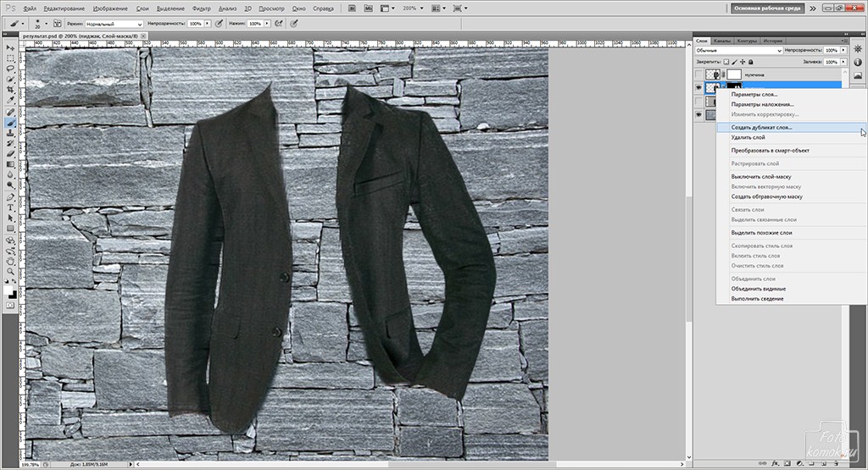Image resolution: width=868 pixels, height=470 pixels.
Task: Hide the selected jacket layer via eye icon
Action: click(699, 87)
